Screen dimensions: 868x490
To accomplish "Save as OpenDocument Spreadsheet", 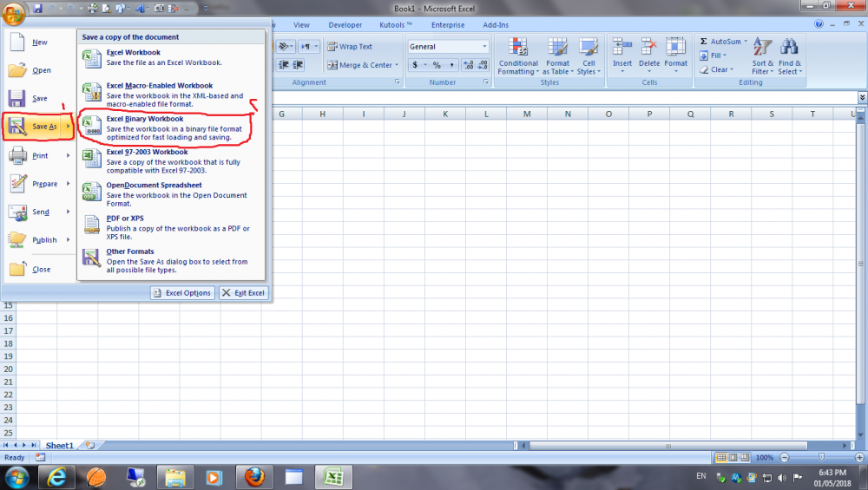I will 171,194.
